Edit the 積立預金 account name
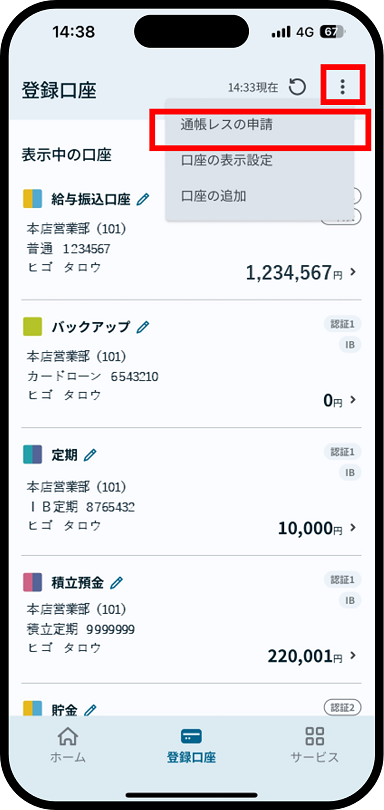The width and height of the screenshot is (384, 810). [x=117, y=583]
